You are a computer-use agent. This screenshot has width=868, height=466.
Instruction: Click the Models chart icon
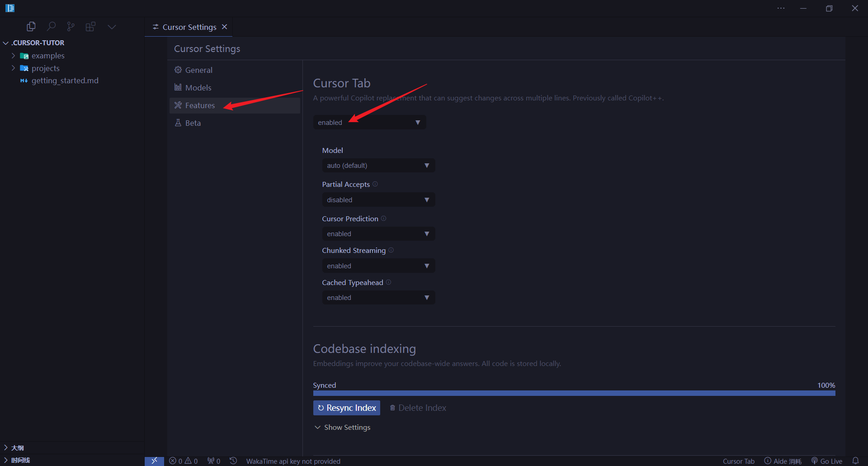[178, 87]
